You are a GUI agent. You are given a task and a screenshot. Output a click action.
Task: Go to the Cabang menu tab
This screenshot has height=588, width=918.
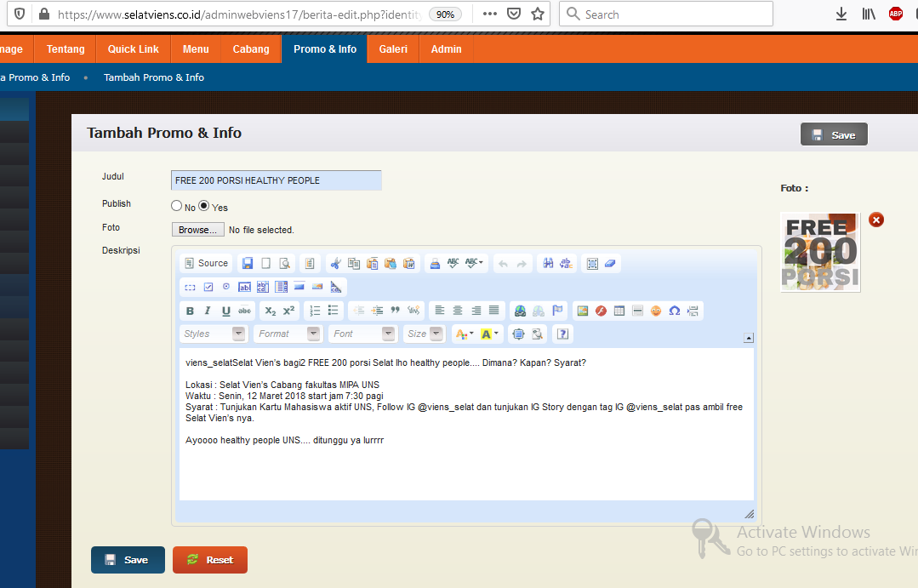coord(251,49)
